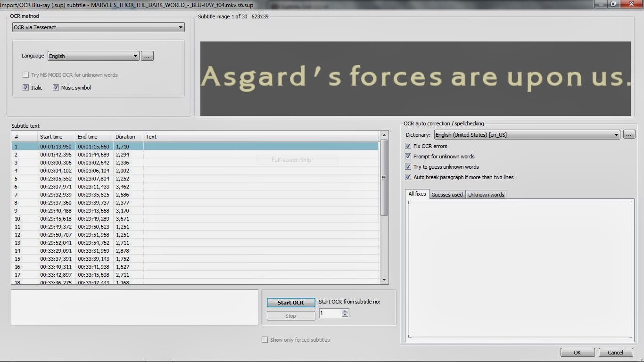This screenshot has width=644, height=362.
Task: Switch to the Unknown words tab
Action: tap(486, 195)
